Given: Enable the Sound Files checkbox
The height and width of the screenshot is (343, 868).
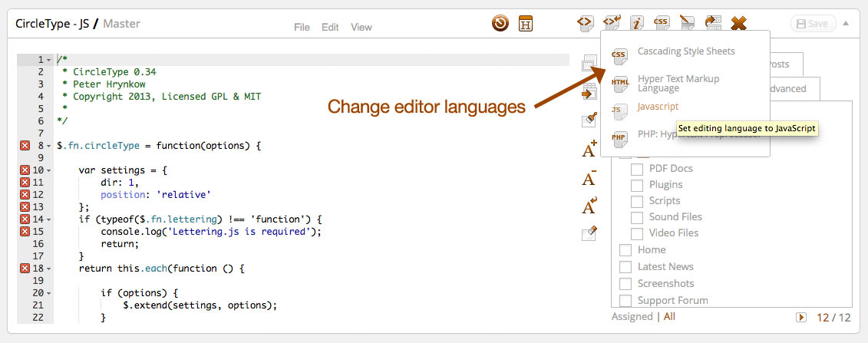Looking at the screenshot, I should (x=637, y=217).
